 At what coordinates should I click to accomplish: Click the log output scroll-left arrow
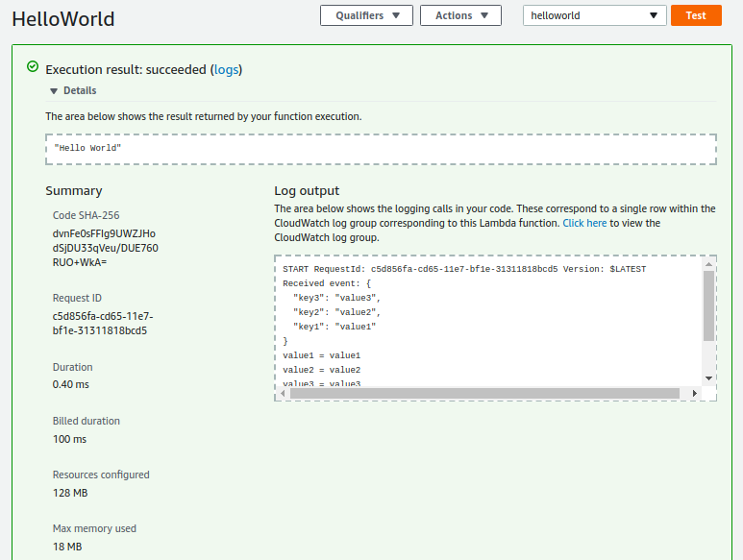coord(284,393)
